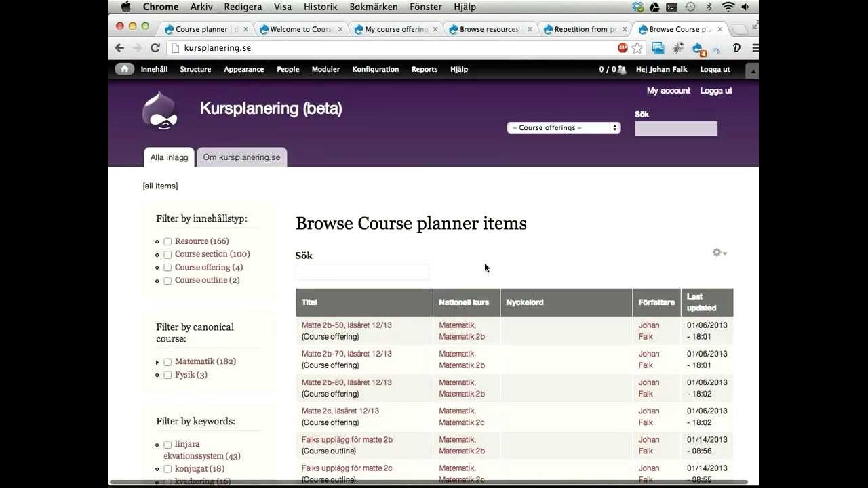Open the Chrome hamburger menu

755,48
